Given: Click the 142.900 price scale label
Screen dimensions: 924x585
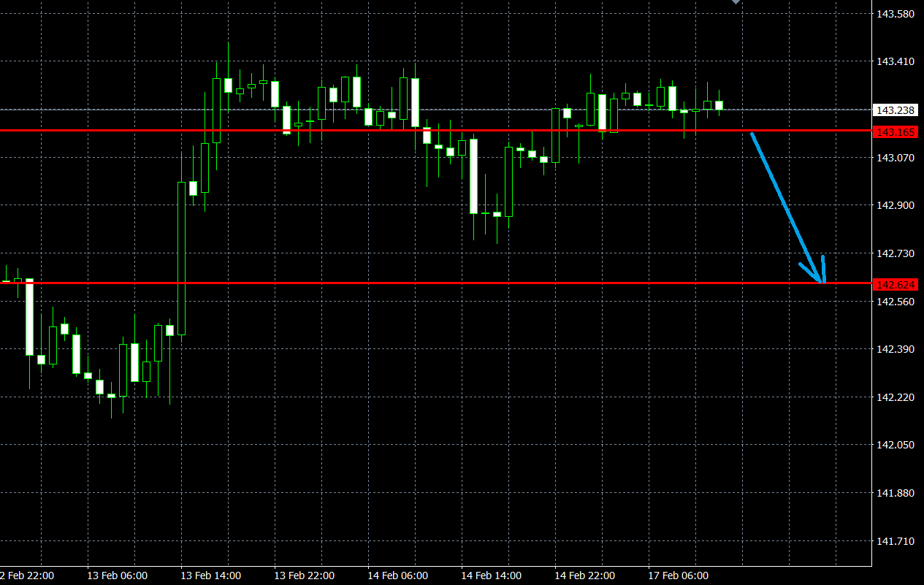Looking at the screenshot, I should tap(896, 205).
